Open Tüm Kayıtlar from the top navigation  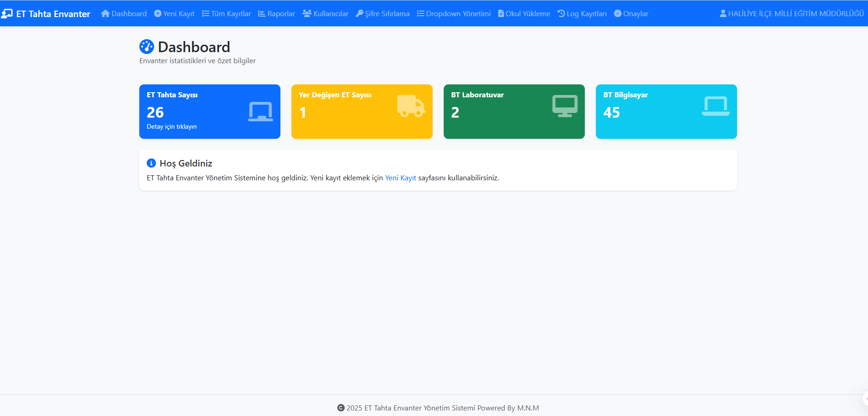226,14
